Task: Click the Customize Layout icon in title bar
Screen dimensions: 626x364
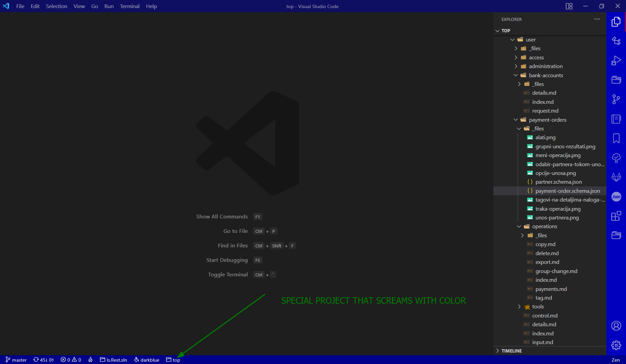Action: pyautogui.click(x=569, y=6)
